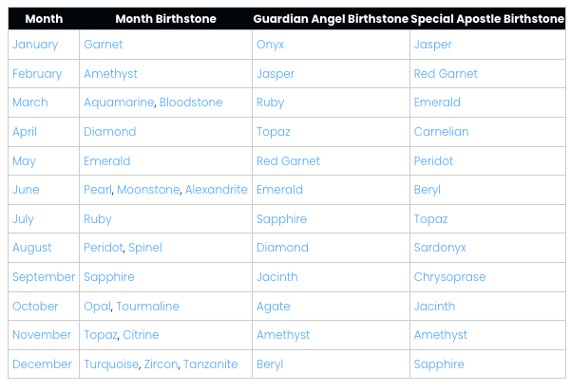Open the Spinel link in August row
571x392 pixels.
pyautogui.click(x=145, y=248)
